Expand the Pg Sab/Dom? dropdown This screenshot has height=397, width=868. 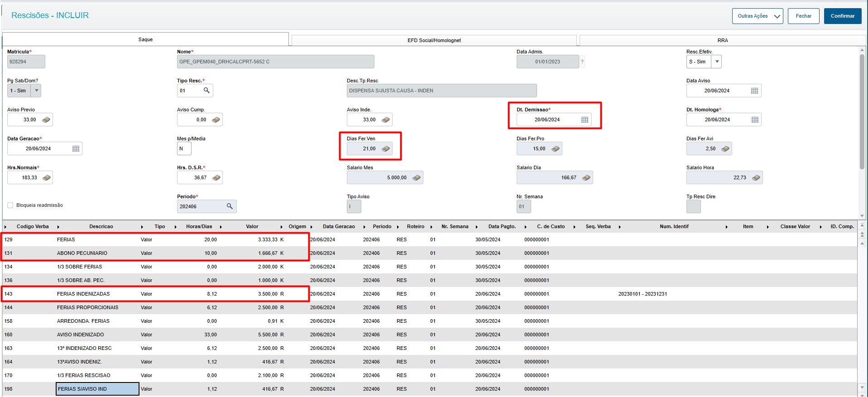click(36, 91)
